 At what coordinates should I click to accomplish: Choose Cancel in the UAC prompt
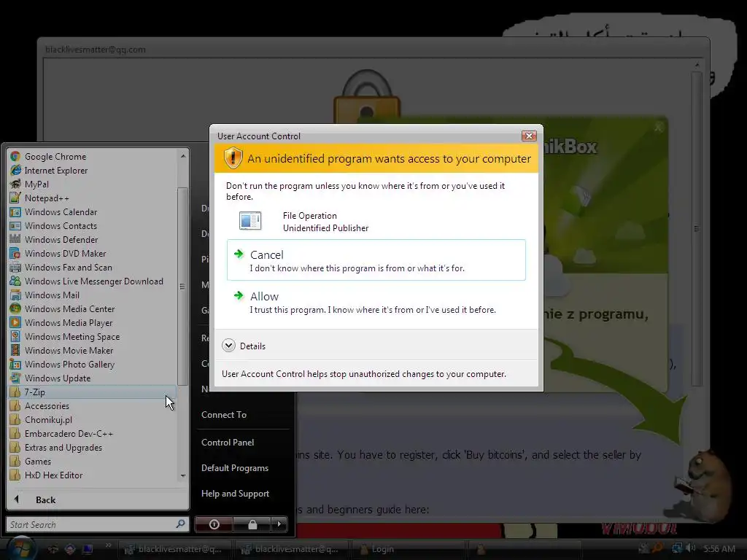point(376,260)
